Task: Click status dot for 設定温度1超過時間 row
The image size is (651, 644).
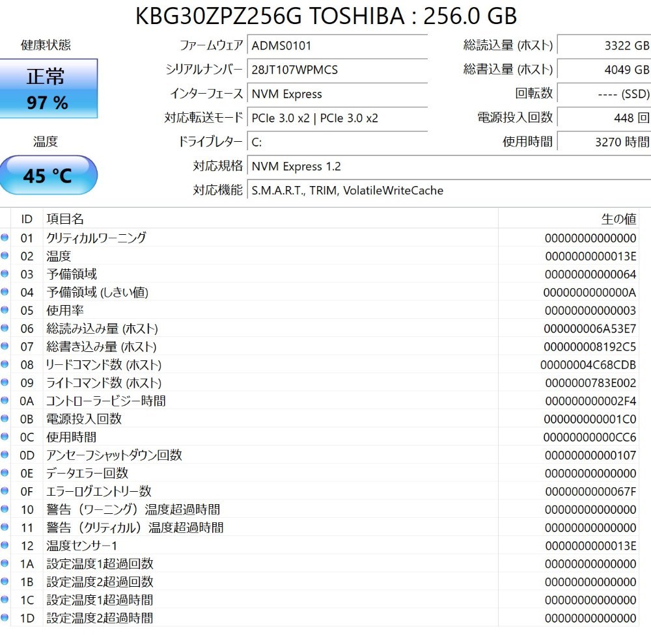Action: coord(5,600)
